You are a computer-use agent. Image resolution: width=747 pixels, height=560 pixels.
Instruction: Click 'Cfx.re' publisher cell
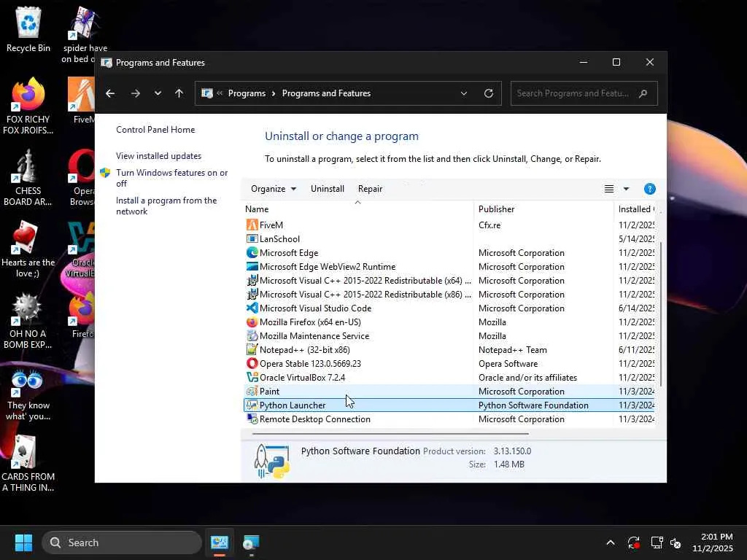coord(489,225)
